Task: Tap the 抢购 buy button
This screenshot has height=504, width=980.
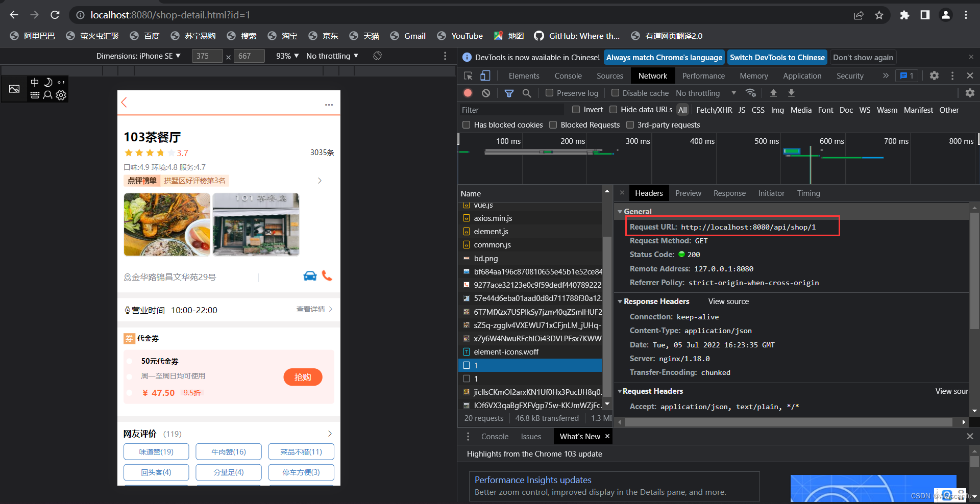Action: click(x=303, y=377)
